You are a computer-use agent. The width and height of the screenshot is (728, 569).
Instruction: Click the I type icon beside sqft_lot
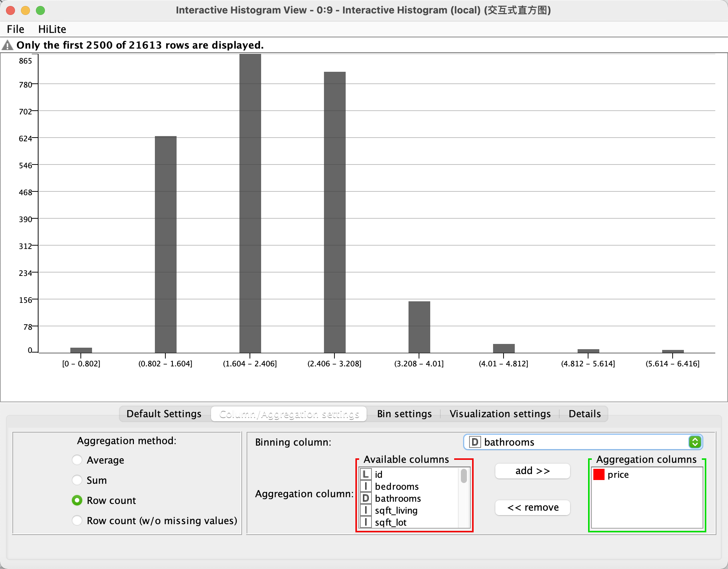(365, 522)
